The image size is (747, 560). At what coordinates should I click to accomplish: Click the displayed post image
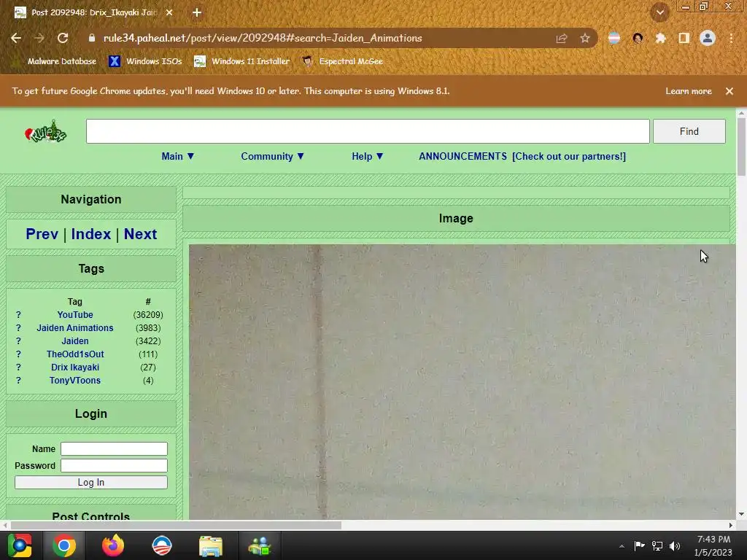(x=462, y=381)
